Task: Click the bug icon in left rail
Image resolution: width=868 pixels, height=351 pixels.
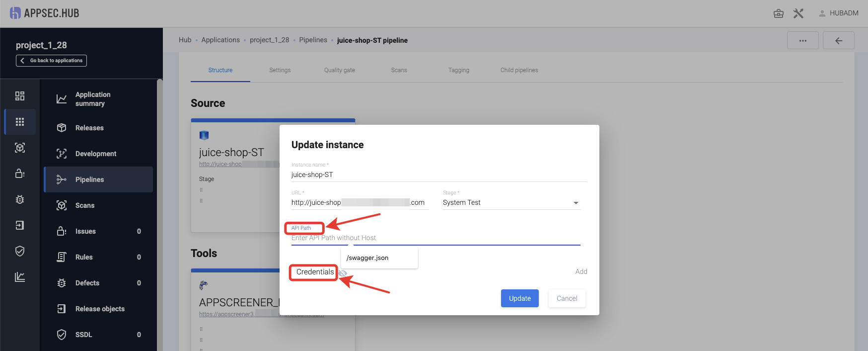Action: tap(20, 199)
